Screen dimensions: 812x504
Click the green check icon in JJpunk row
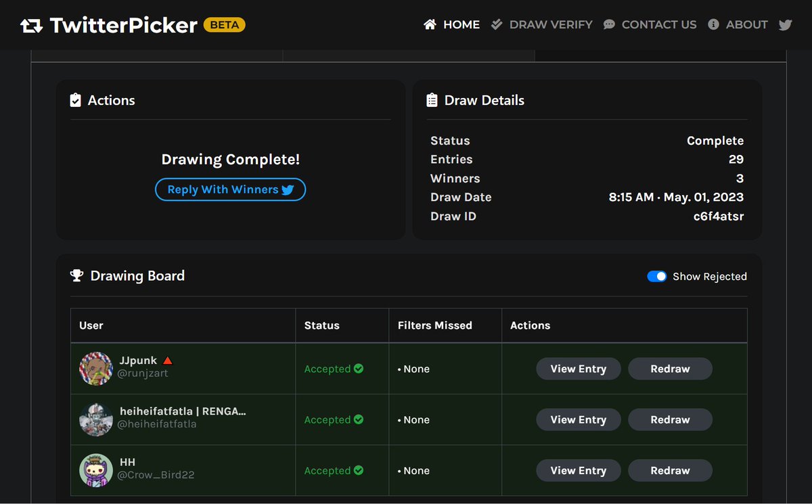(x=359, y=369)
